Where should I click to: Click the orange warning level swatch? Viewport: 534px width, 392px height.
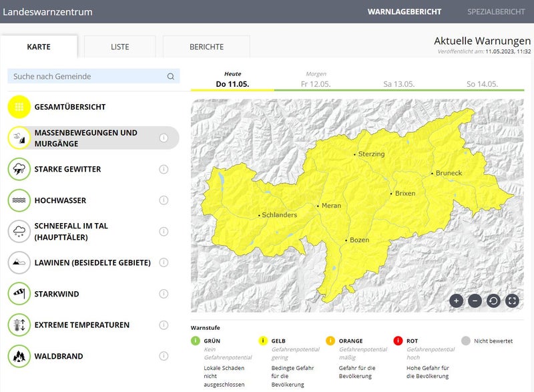pyautogui.click(x=330, y=341)
